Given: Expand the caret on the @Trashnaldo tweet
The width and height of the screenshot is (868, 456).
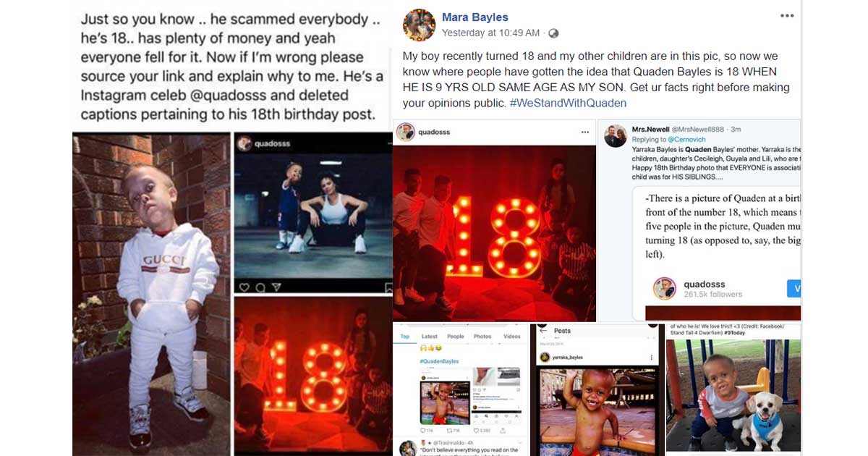Looking at the screenshot, I should tap(519, 443).
